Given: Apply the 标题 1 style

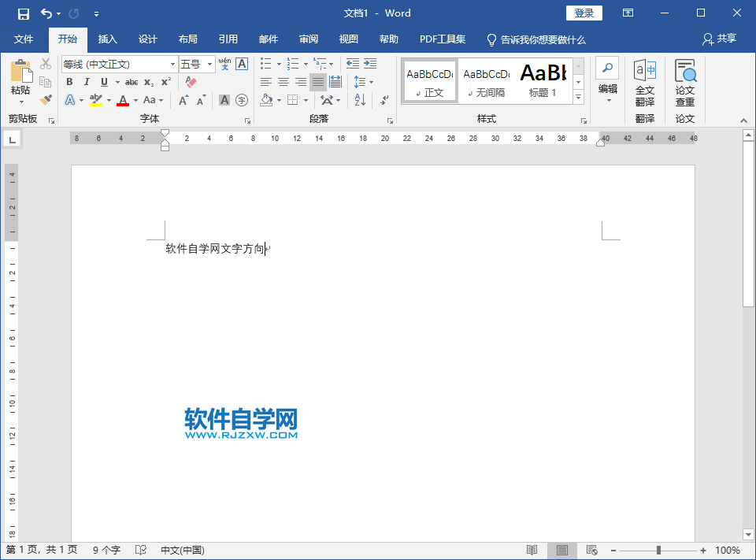Looking at the screenshot, I should [542, 79].
